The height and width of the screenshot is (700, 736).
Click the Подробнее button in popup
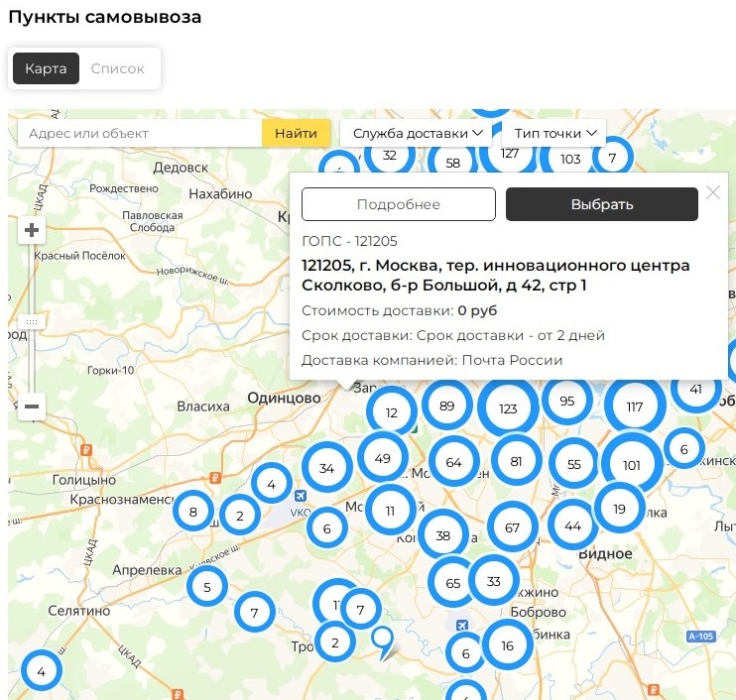[x=399, y=204]
